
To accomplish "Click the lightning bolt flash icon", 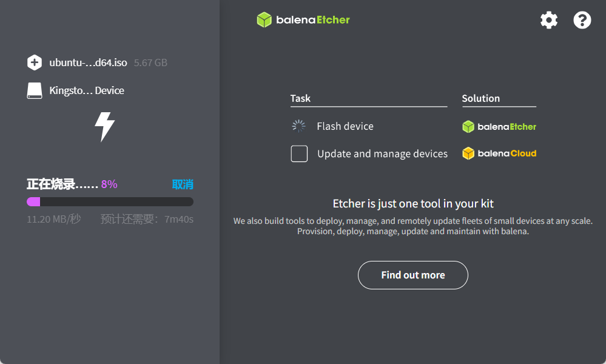I will (x=105, y=127).
